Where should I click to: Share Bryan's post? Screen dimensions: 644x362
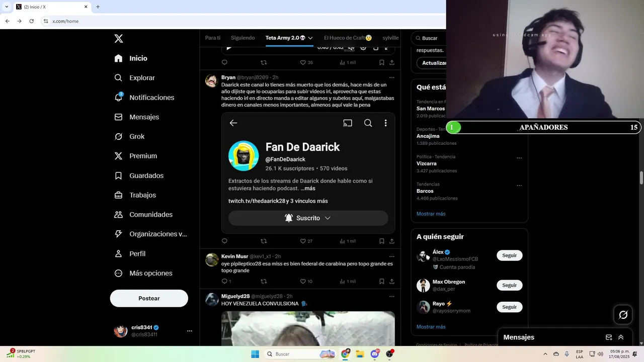tap(392, 241)
